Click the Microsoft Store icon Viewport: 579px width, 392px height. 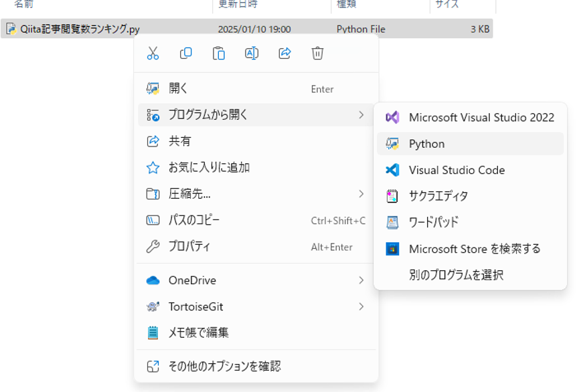click(392, 249)
